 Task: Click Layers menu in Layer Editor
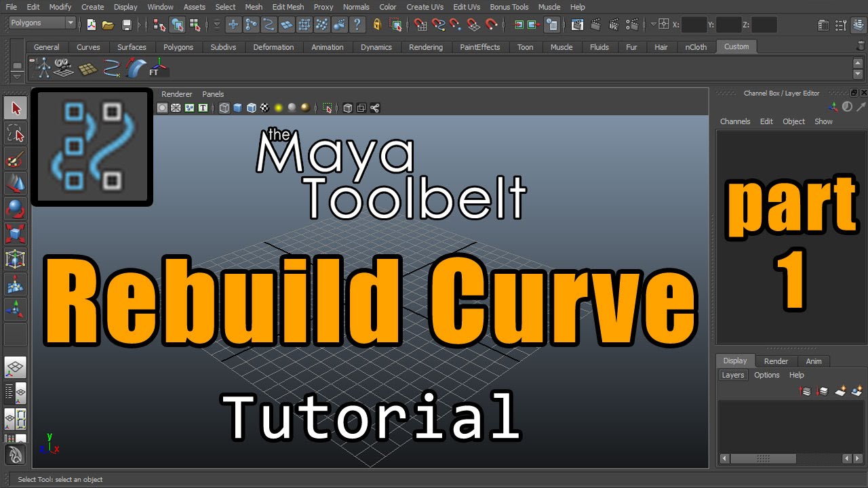733,375
